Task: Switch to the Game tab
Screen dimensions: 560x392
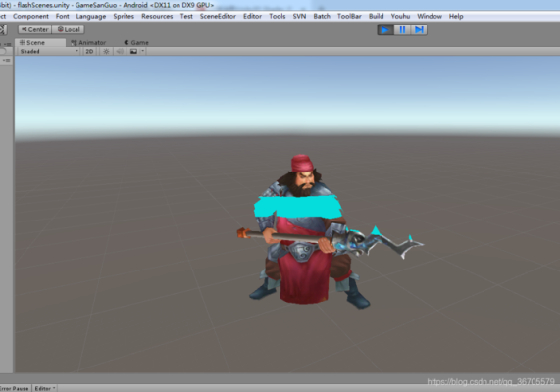Action: tap(136, 42)
